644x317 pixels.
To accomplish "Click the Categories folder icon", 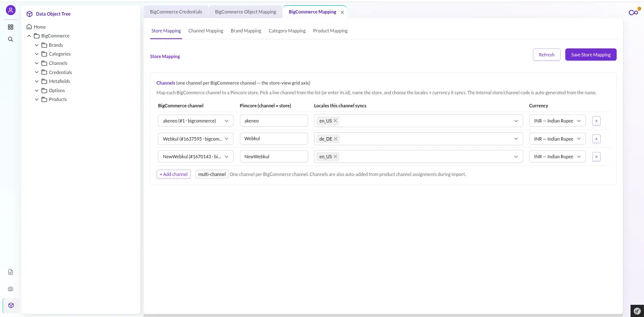I will click(x=44, y=54).
